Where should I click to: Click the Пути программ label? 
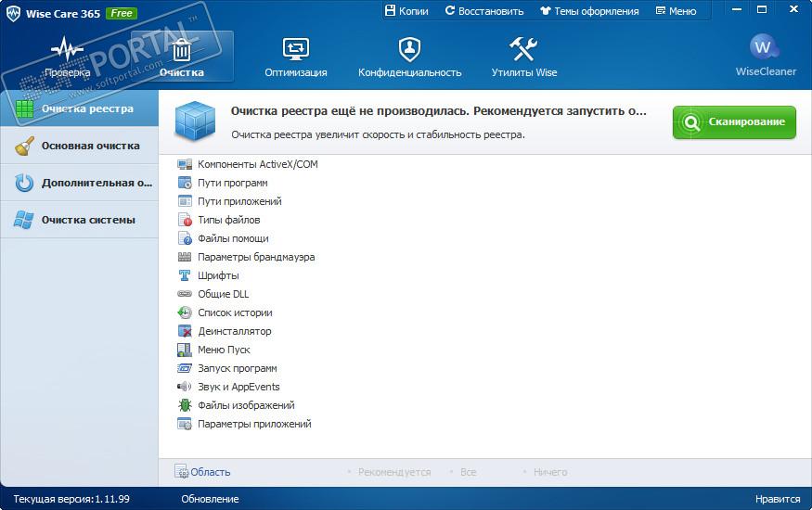[233, 183]
